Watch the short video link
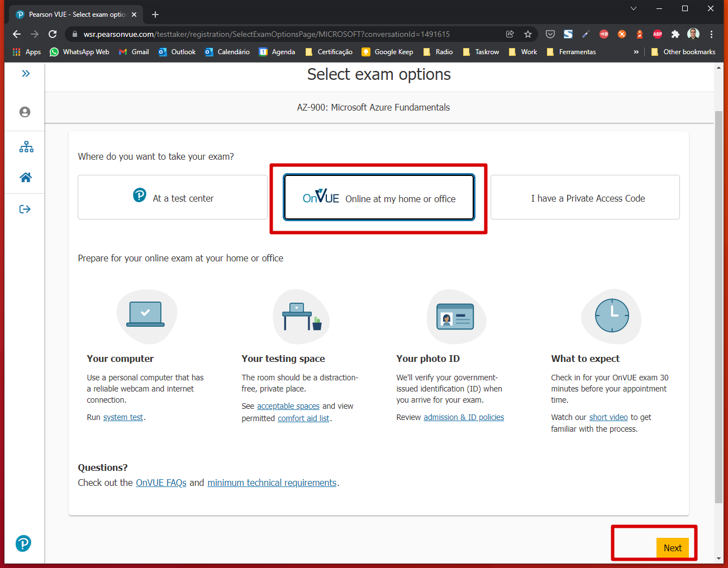 [608, 417]
